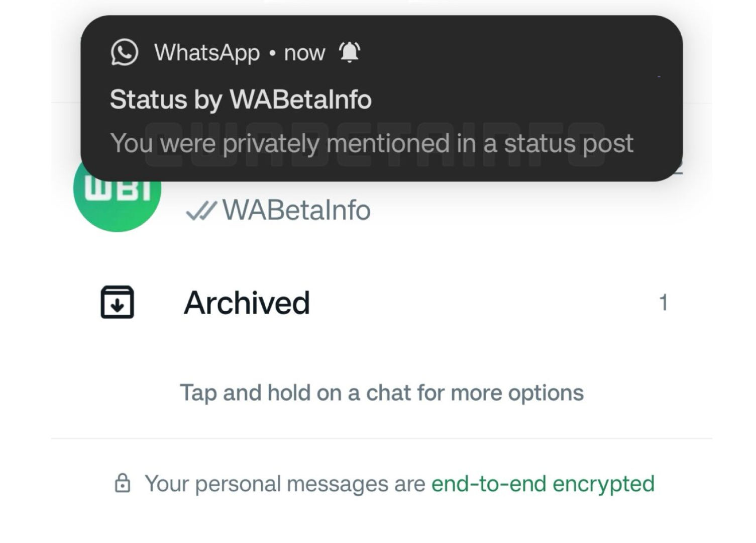Image resolution: width=756 pixels, height=543 pixels.
Task: Click the ringing bell alert icon
Action: click(350, 52)
